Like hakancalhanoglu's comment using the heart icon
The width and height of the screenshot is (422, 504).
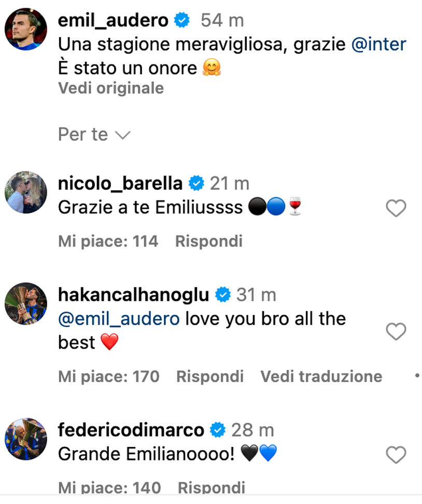(396, 332)
